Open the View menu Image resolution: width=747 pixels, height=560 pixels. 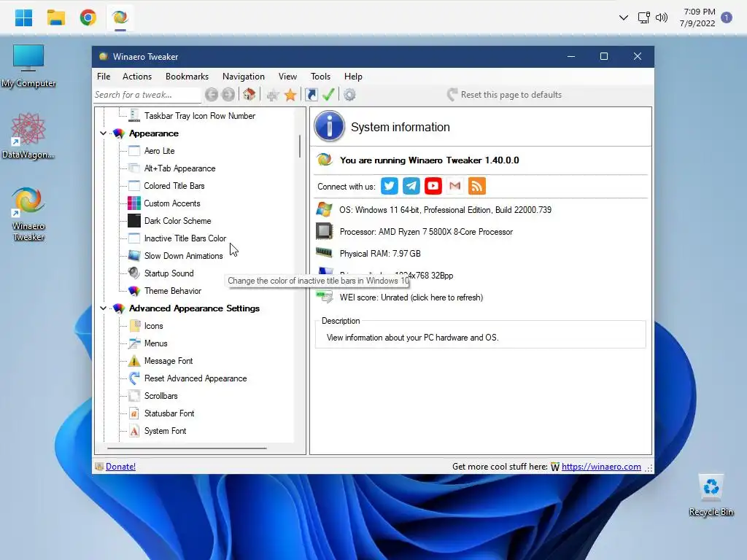287,76
